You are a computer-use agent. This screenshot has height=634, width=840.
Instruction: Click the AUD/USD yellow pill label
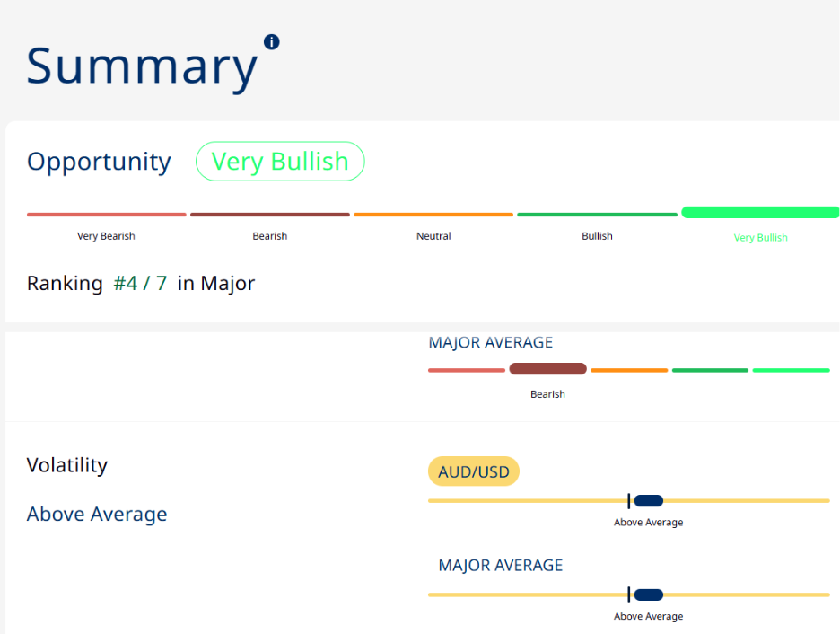[x=474, y=471]
